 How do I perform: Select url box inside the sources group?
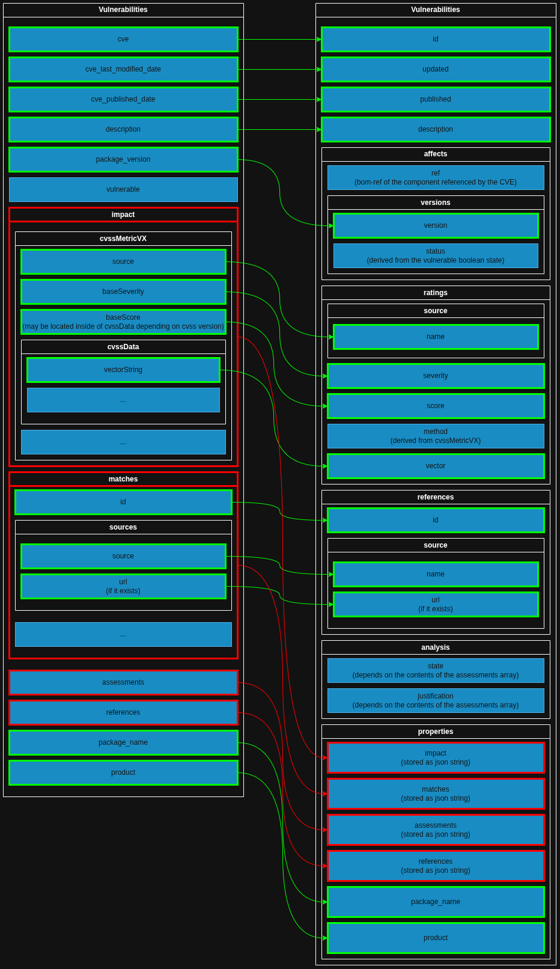click(123, 586)
